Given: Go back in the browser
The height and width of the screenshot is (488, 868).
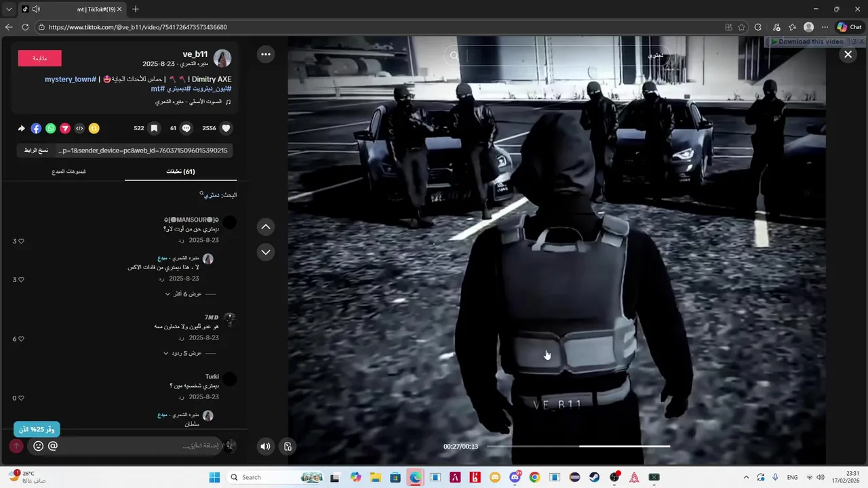Looking at the screenshot, I should pos(9,27).
